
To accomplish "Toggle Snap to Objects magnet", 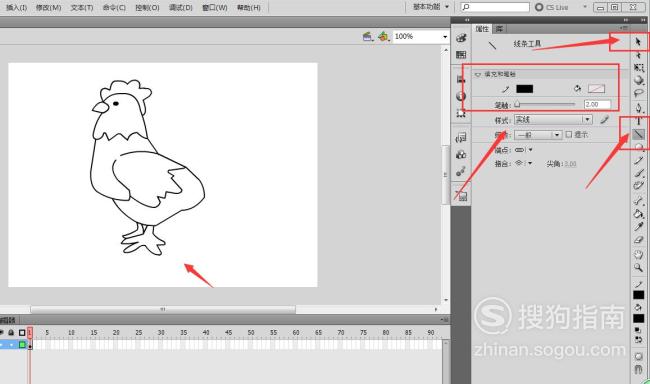I will (x=638, y=369).
